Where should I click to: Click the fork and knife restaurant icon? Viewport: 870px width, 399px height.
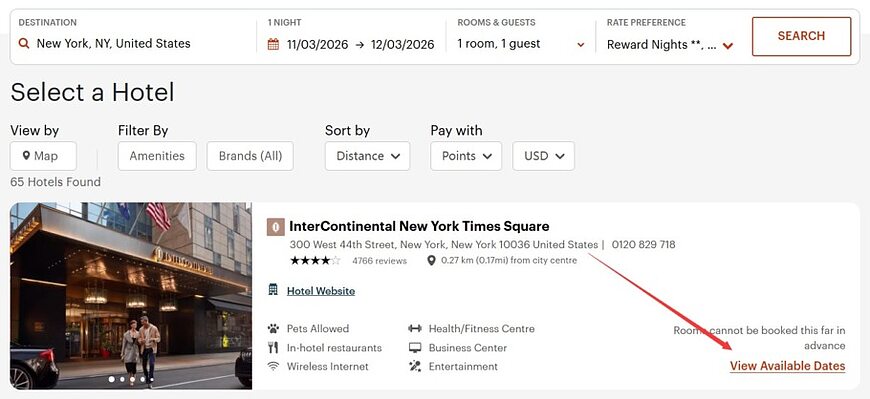(272, 347)
